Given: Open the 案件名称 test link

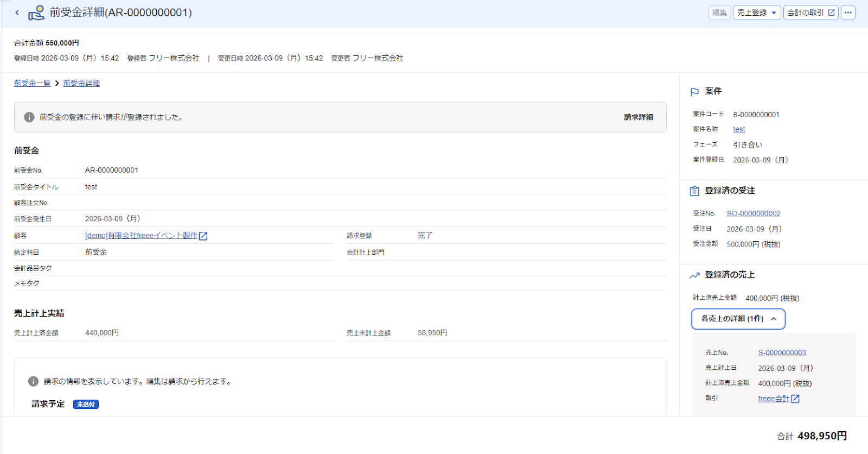Looking at the screenshot, I should click(x=739, y=129).
